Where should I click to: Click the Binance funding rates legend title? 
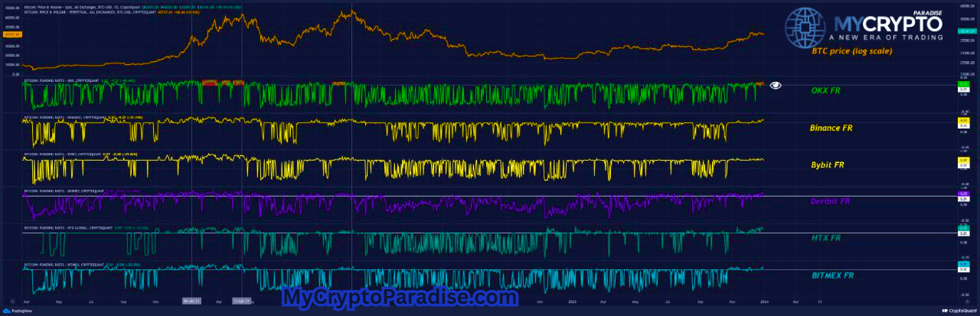[66, 118]
